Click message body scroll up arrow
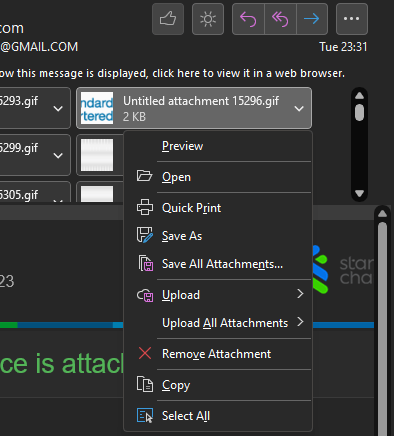 coord(382,214)
